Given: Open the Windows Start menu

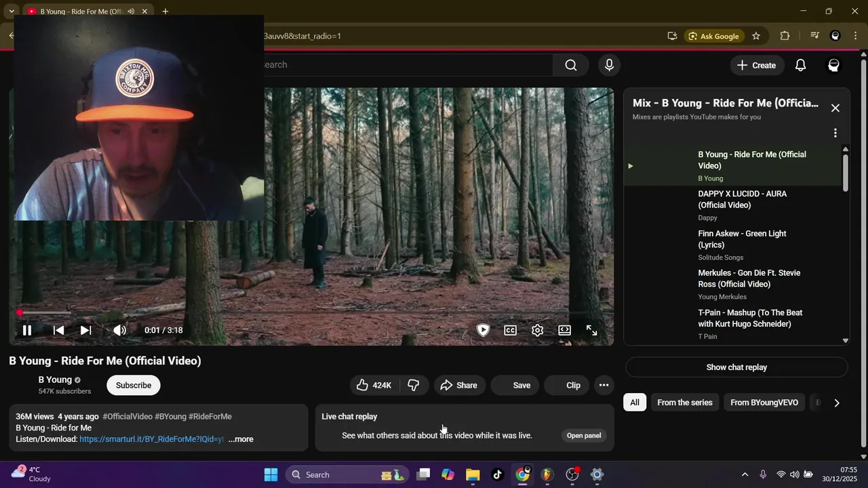Looking at the screenshot, I should coord(271,474).
